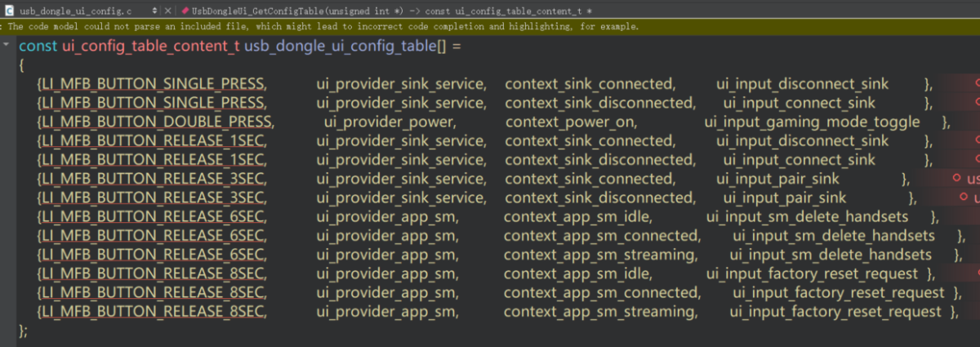
Task: Open the usb_dongle_ui_config.c file selector
Action: click(75, 11)
